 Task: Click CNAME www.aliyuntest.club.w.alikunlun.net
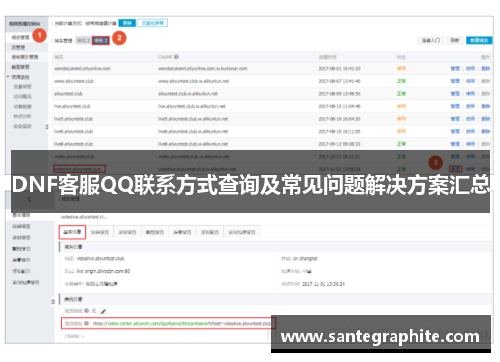(194, 81)
